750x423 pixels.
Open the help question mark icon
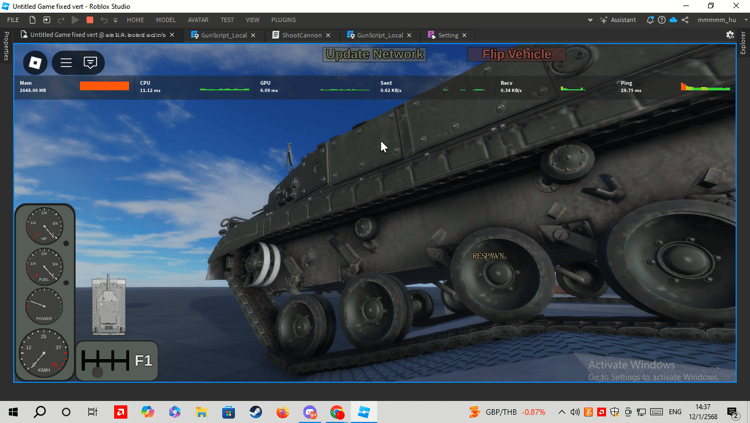[662, 20]
